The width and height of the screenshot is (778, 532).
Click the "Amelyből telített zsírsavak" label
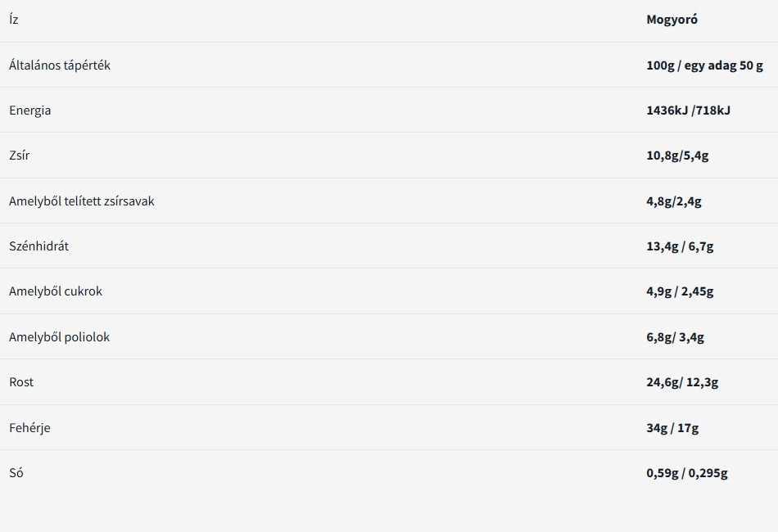point(82,201)
